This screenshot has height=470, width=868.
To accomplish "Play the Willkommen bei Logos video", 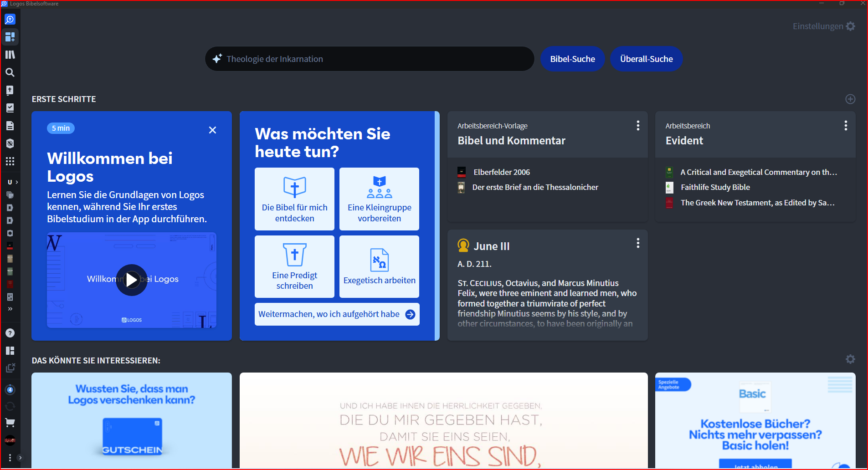I will click(132, 280).
